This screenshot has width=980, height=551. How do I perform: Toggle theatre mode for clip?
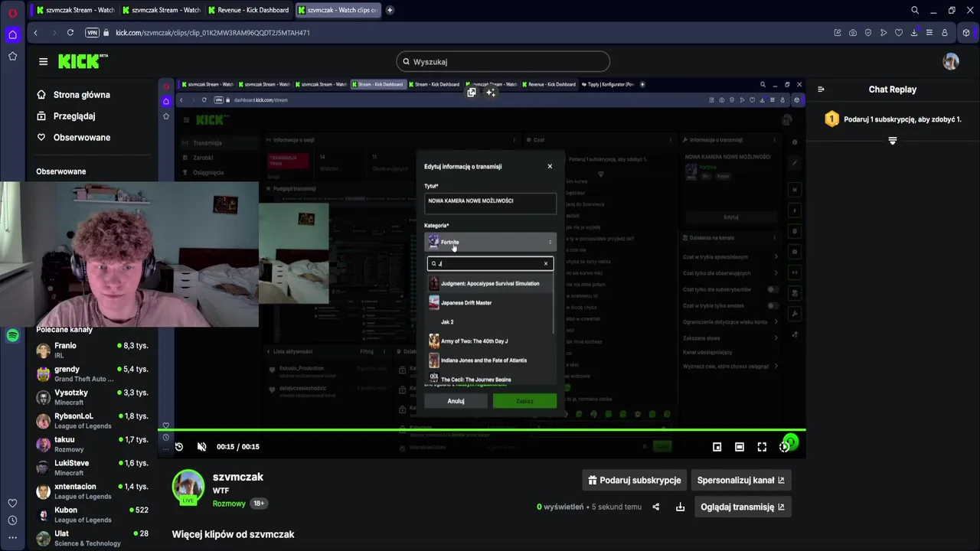coord(739,447)
